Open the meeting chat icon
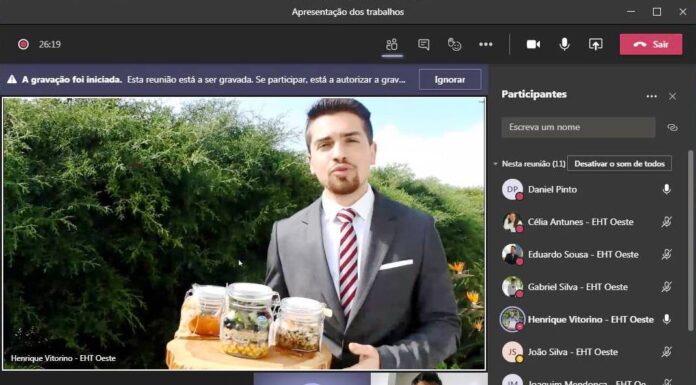 coord(423,44)
